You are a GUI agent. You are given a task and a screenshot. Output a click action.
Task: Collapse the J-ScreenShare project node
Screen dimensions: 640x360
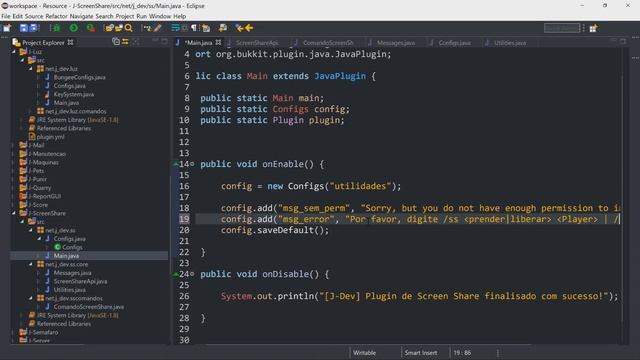14,213
